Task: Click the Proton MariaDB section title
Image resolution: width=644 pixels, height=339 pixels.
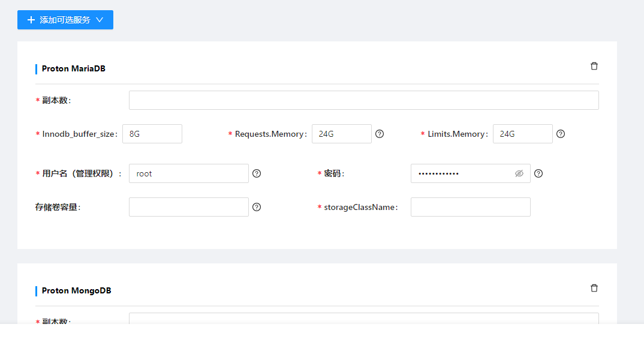Action: 74,68
